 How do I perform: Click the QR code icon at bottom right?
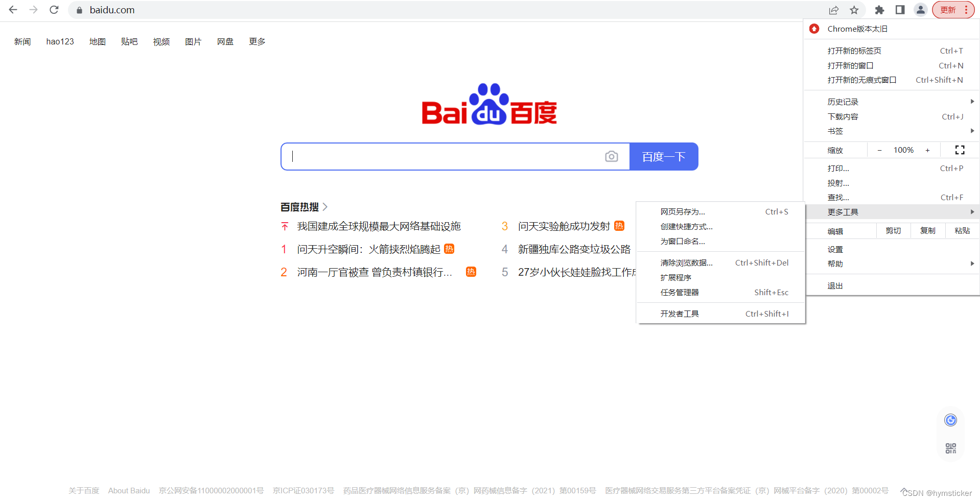point(950,448)
